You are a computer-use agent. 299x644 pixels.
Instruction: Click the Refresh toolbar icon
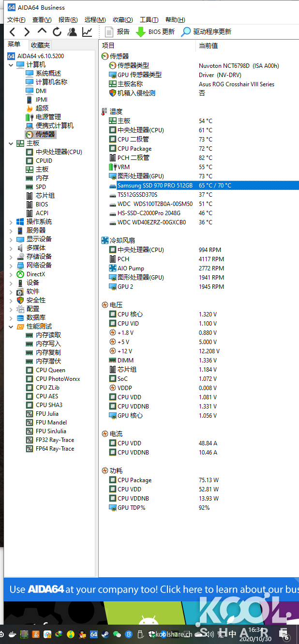pos(57,32)
